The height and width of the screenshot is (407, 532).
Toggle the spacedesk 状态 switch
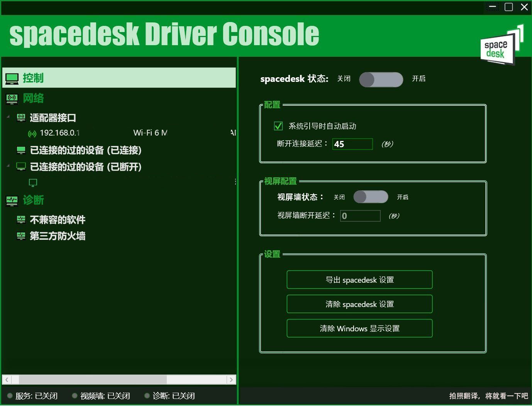(x=381, y=80)
